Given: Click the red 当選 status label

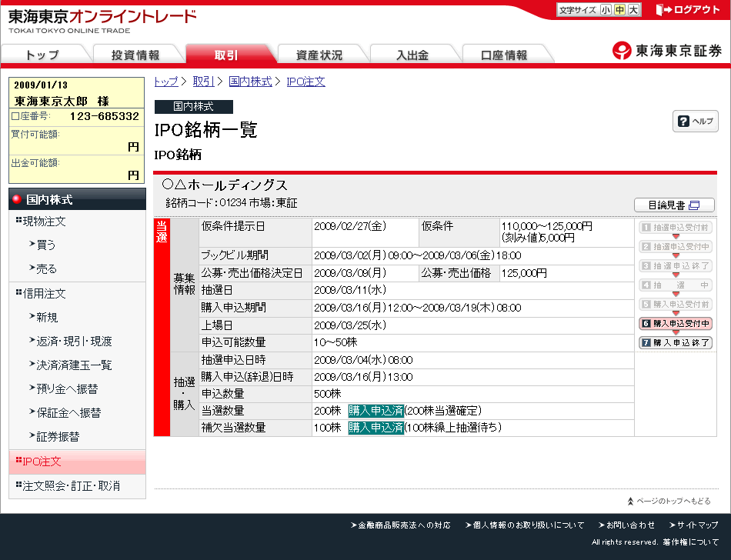Looking at the screenshot, I should (162, 232).
